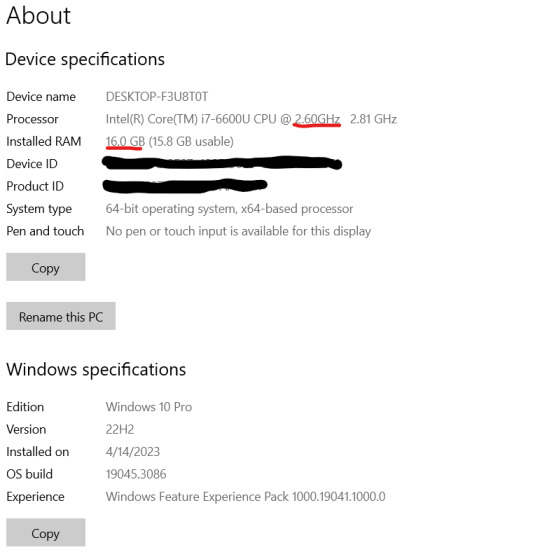Click the Device name label
The width and height of the screenshot is (540, 552).
point(41,96)
